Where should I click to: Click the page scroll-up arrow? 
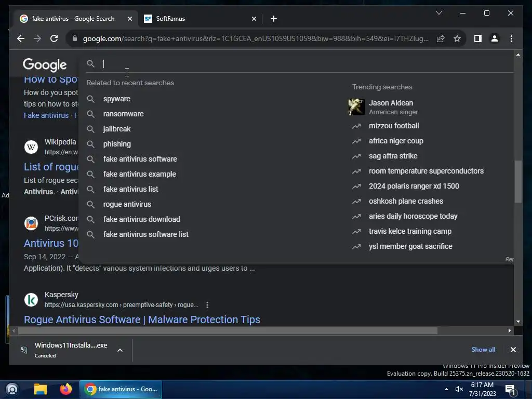(x=518, y=55)
